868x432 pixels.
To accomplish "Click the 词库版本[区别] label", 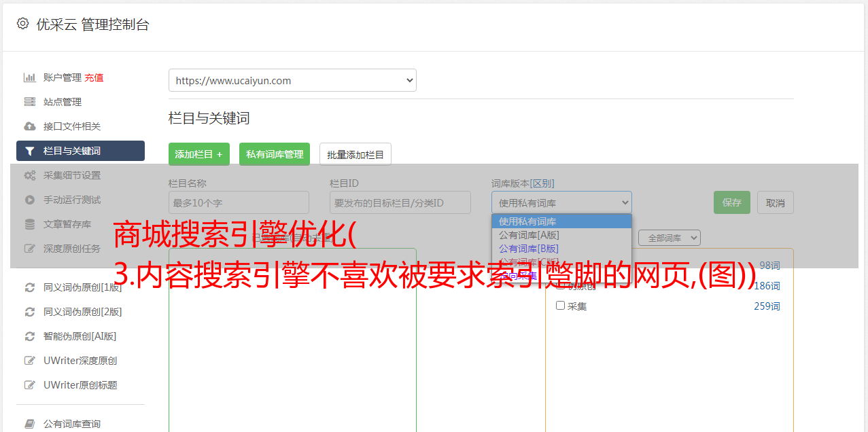I will tap(523, 183).
